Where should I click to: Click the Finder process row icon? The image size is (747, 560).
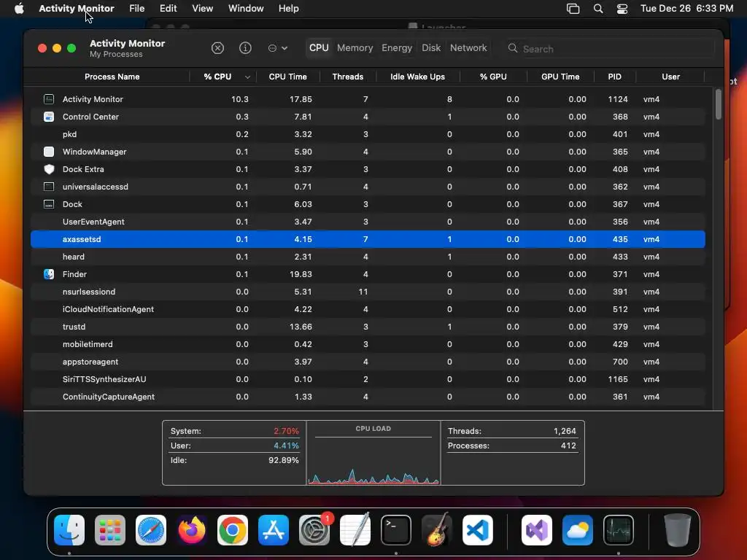click(49, 274)
